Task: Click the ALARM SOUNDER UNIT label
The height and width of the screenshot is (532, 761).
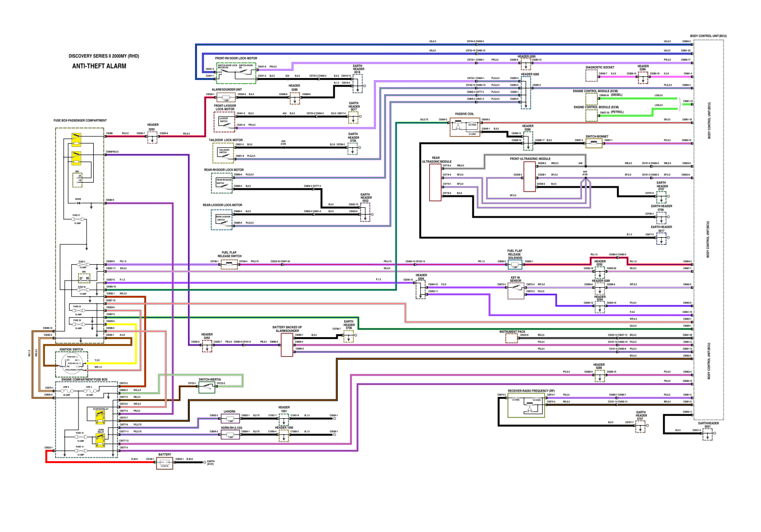Action: tap(226, 89)
